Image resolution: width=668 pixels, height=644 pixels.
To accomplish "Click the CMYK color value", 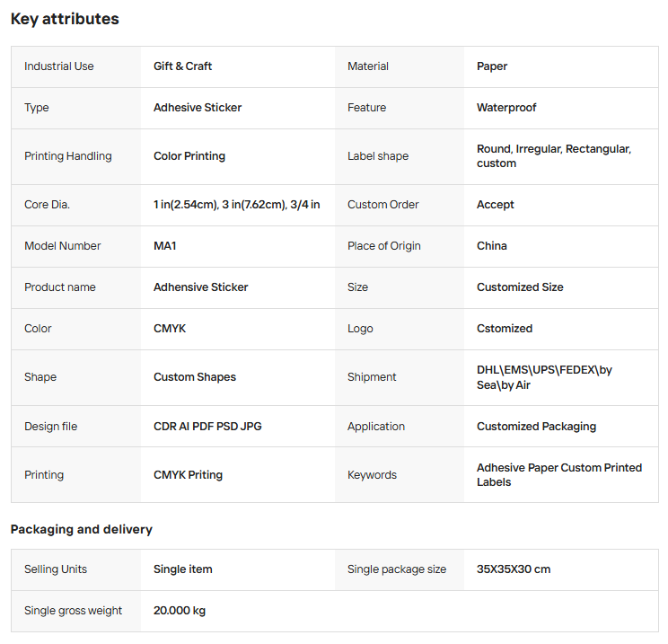I will 170,329.
